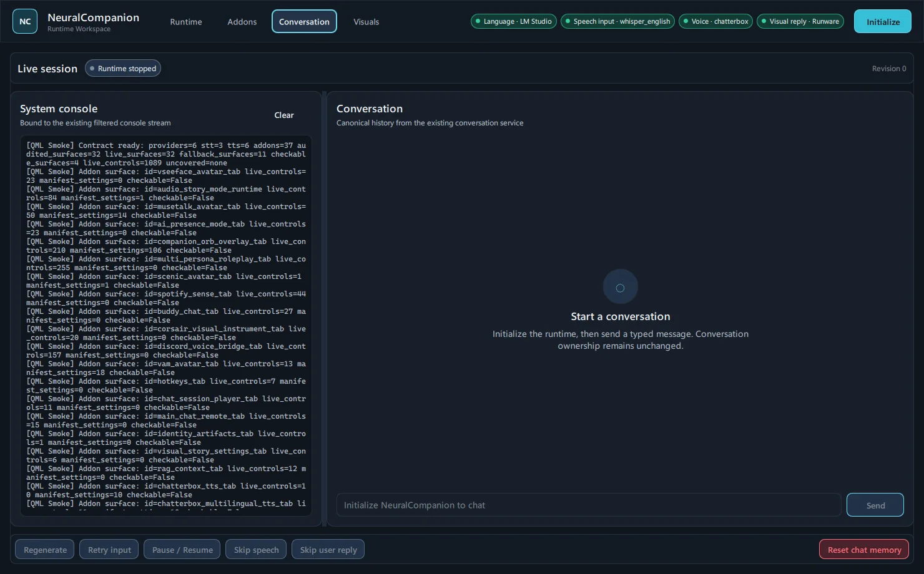Click the console line with id=buddy_chat_tab

(166, 316)
